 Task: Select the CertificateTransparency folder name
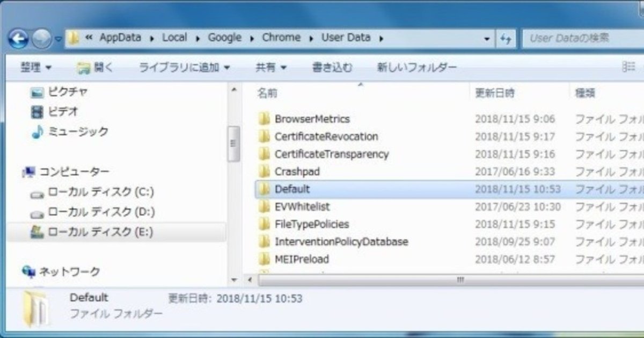332,154
